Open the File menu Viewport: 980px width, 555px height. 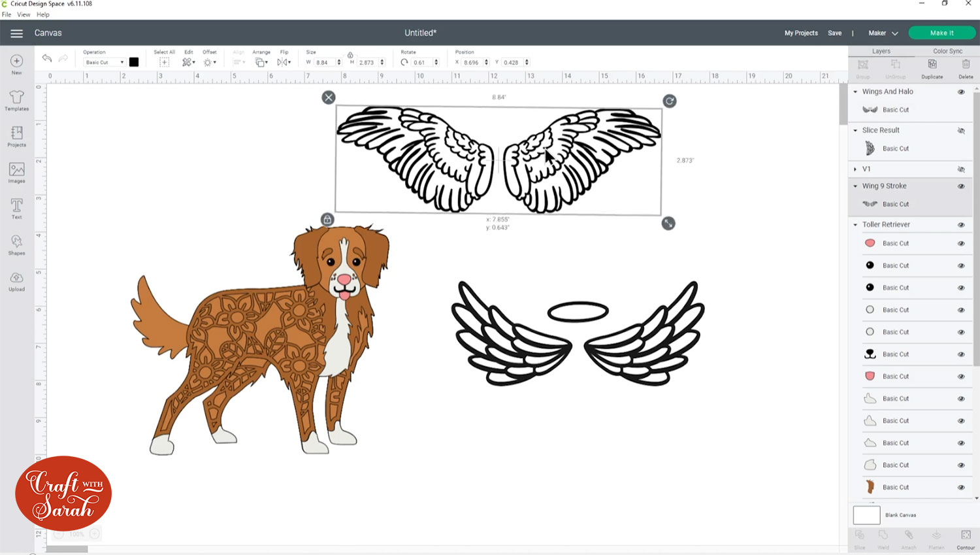click(x=7, y=14)
